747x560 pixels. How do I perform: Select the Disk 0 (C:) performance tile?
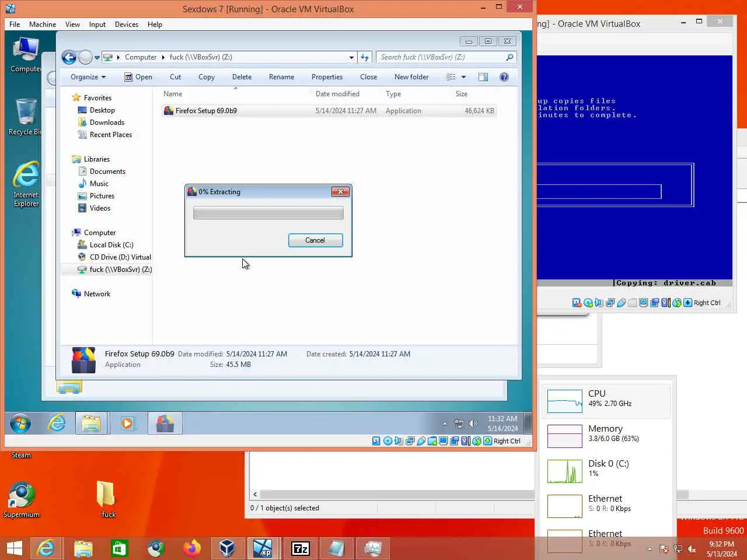[607, 471]
